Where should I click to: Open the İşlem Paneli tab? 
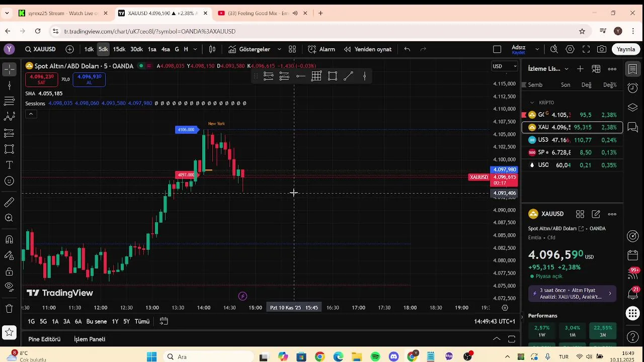pyautogui.click(x=90, y=339)
